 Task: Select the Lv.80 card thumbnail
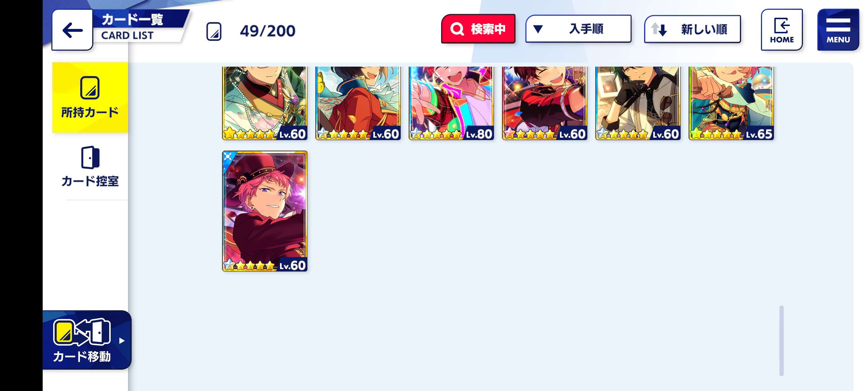click(x=451, y=103)
